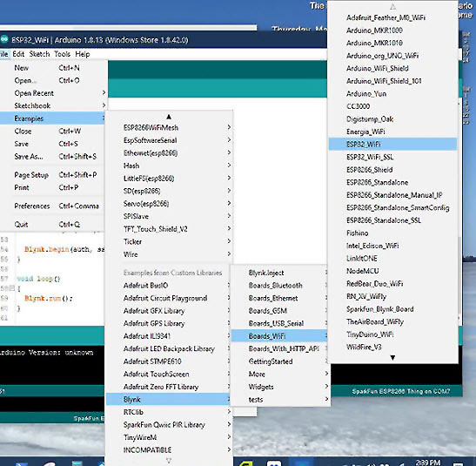Open the tests submenu
The height and width of the screenshot is (466, 476).
pyautogui.click(x=280, y=400)
